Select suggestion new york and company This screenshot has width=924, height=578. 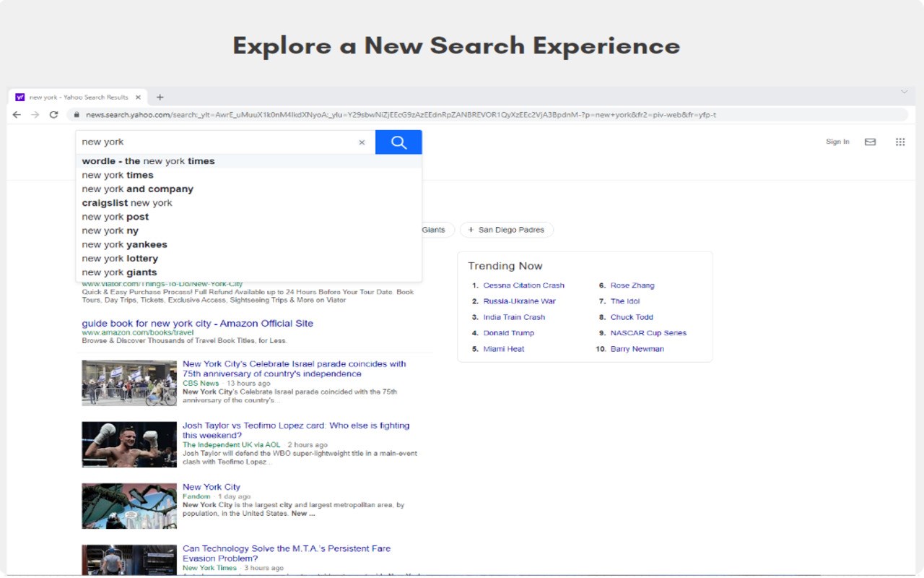pos(248,189)
